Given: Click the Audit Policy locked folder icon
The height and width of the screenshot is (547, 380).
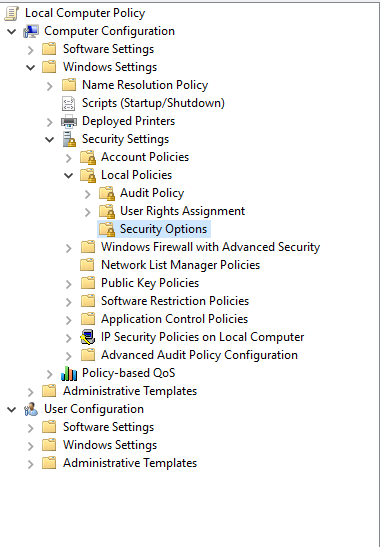Looking at the screenshot, I should point(107,193).
